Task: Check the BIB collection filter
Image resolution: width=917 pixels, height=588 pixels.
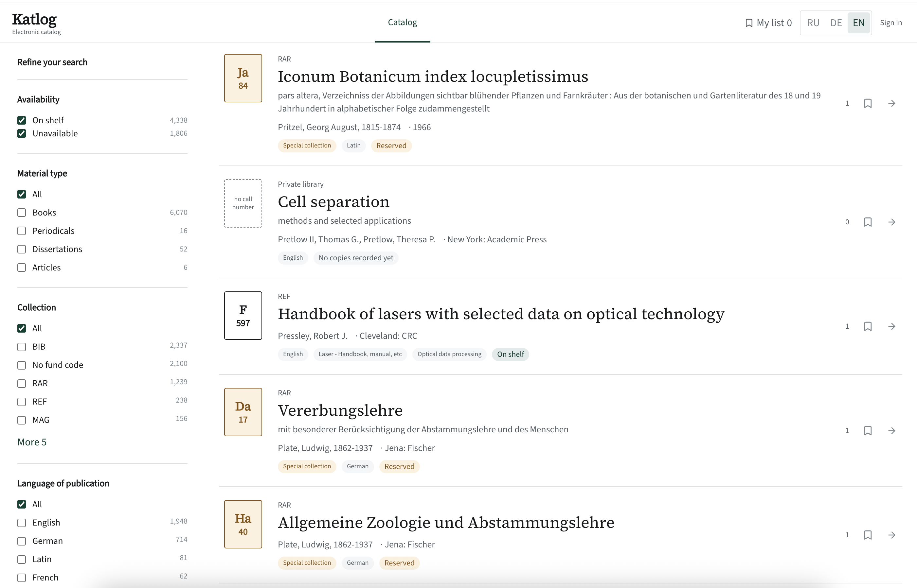Action: (22, 347)
